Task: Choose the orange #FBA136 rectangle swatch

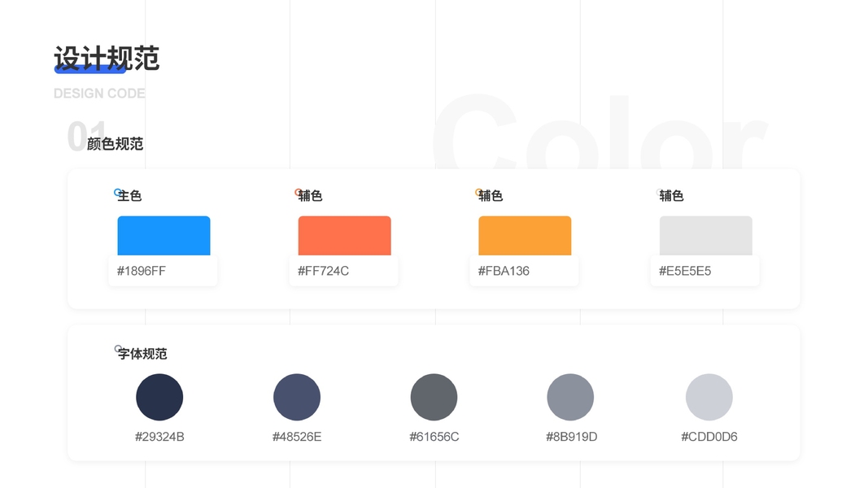Action: coord(525,236)
